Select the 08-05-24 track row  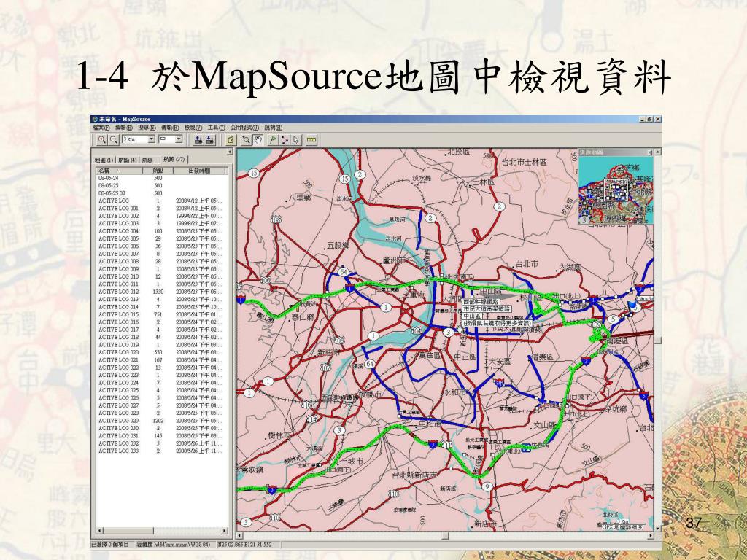(161, 178)
